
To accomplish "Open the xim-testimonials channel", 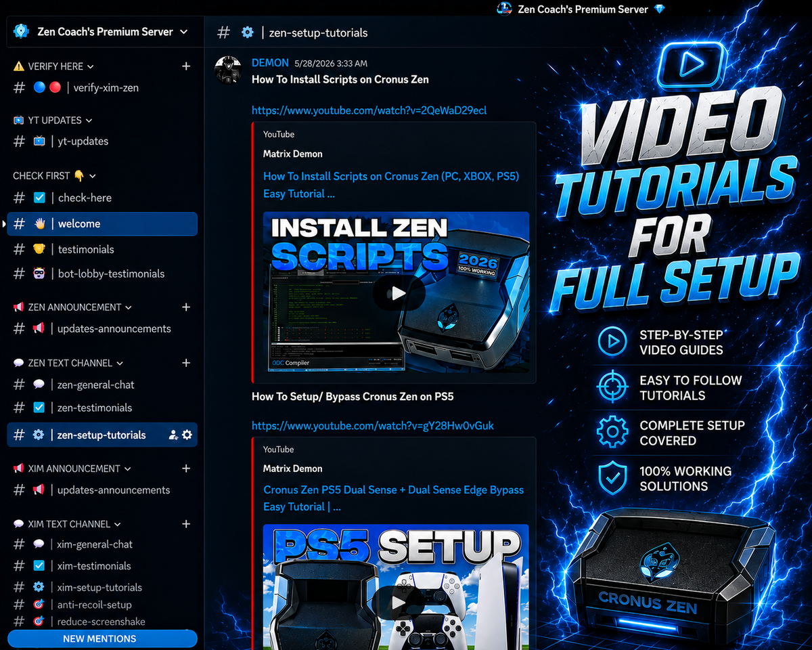I will pos(102,566).
